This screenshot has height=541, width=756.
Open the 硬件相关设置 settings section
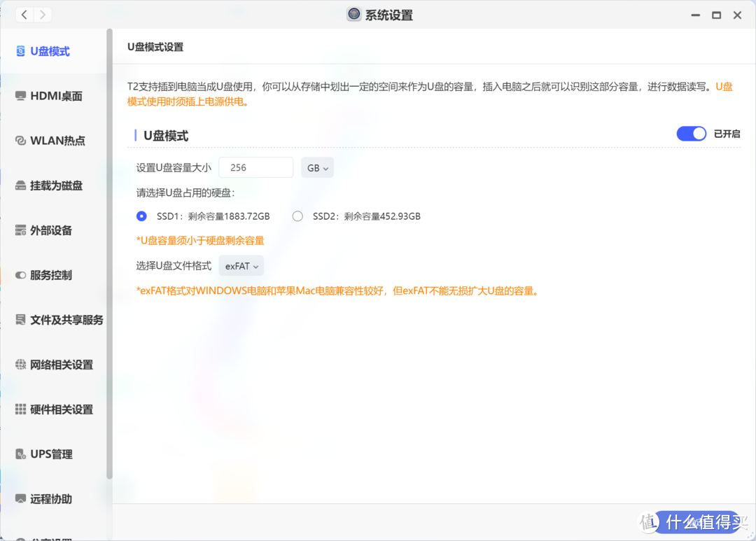click(53, 409)
